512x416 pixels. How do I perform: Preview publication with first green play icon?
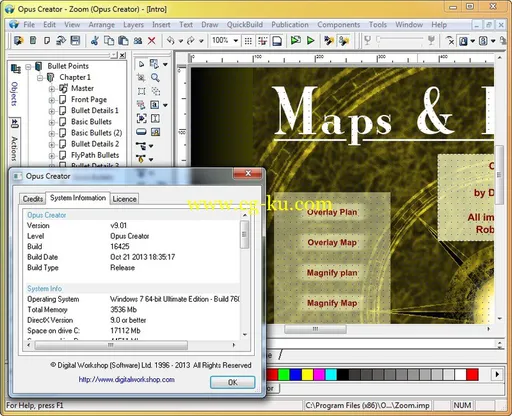pyautogui.click(x=296, y=41)
